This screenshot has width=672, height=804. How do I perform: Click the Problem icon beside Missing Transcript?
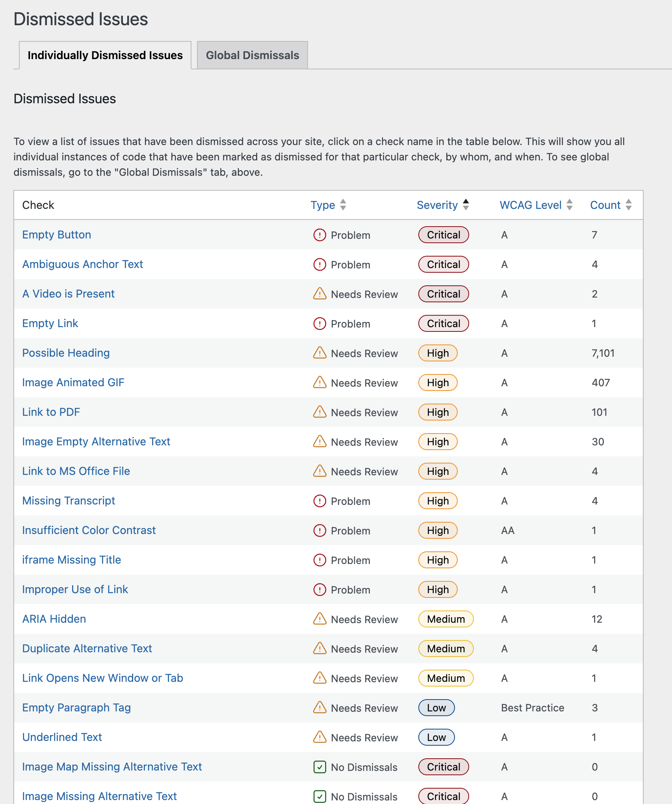319,501
